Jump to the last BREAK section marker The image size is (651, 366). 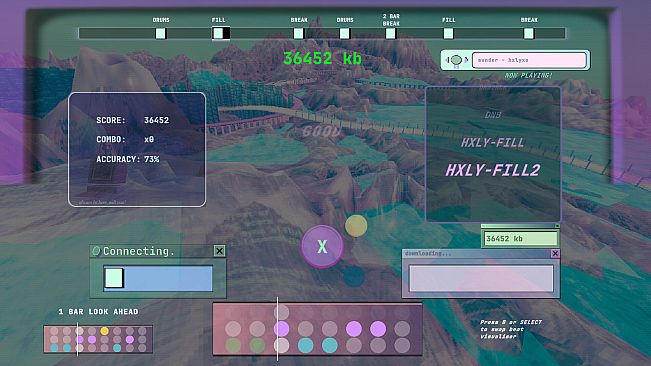tap(529, 33)
